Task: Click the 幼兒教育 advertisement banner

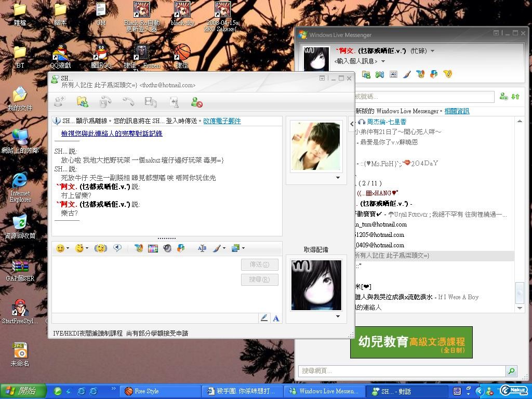Action: click(411, 342)
